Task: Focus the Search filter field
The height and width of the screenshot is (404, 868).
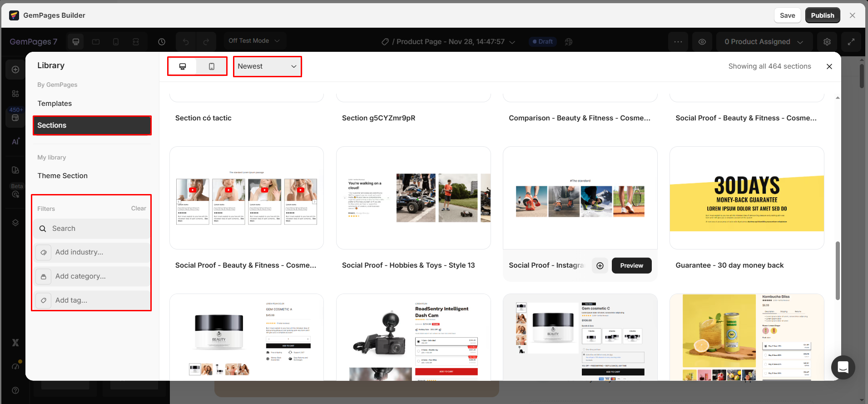Action: tap(92, 229)
